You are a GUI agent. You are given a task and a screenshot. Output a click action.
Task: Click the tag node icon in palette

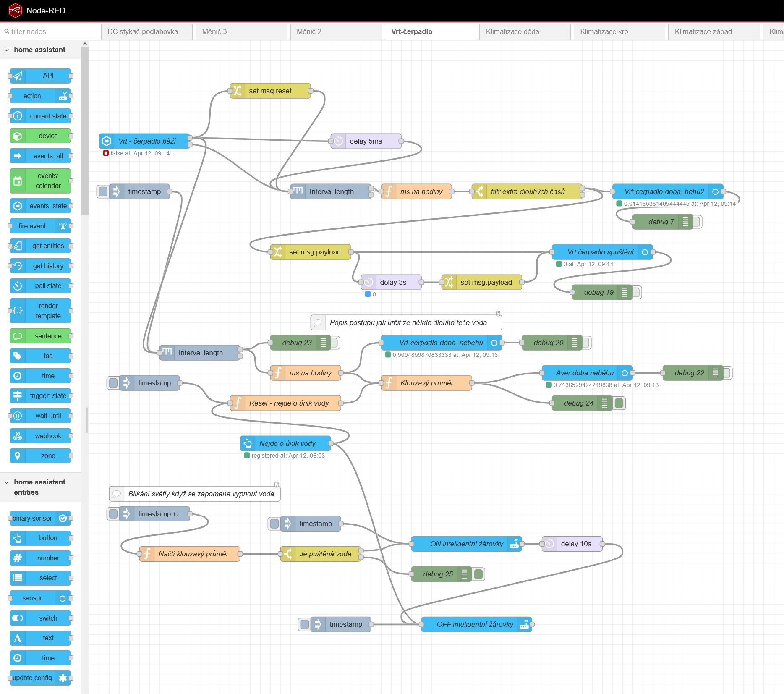[18, 356]
